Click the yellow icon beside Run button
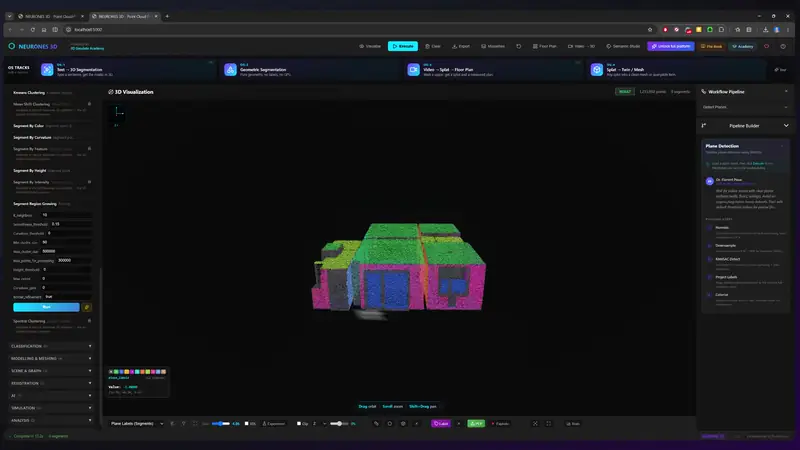The height and width of the screenshot is (450, 800). pyautogui.click(x=87, y=307)
